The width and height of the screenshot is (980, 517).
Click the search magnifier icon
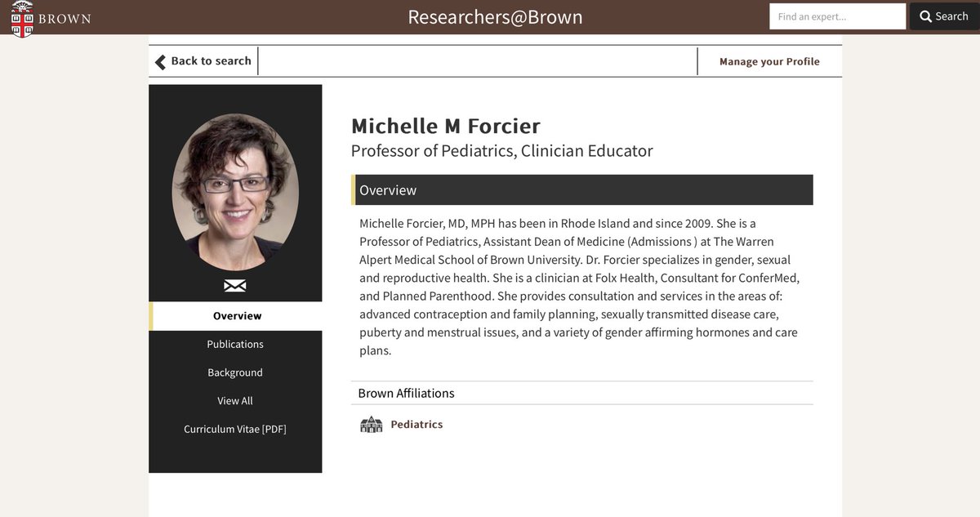coord(925,16)
